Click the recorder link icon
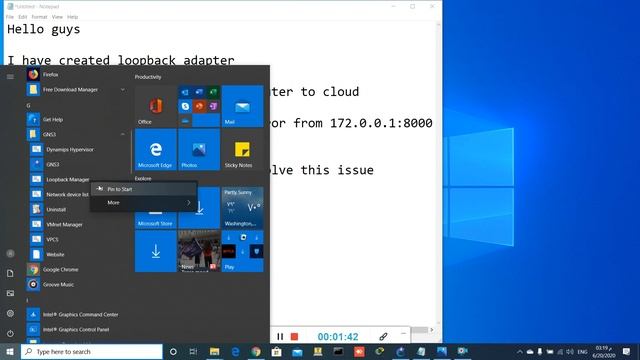 coord(383,337)
